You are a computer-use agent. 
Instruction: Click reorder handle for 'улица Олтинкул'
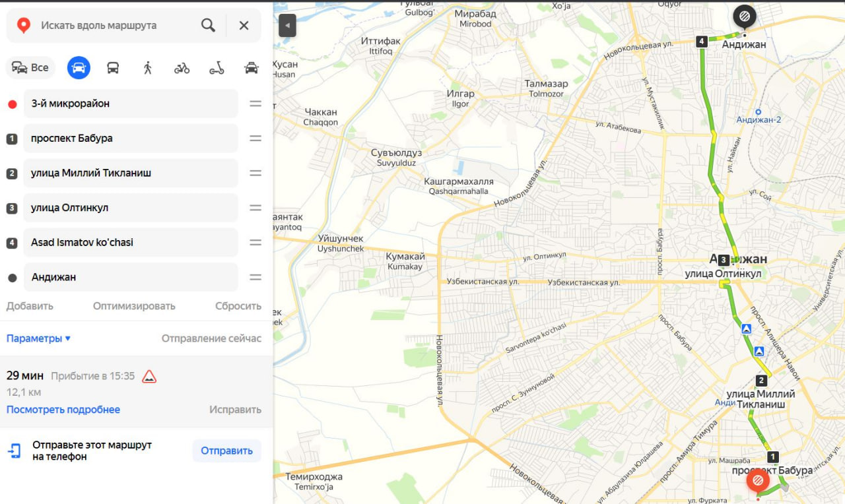click(x=255, y=208)
